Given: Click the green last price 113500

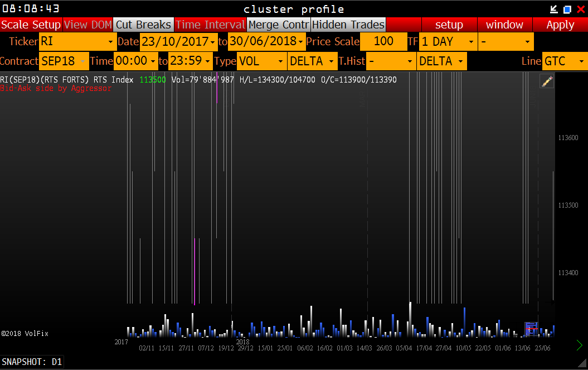Looking at the screenshot, I should (x=153, y=80).
